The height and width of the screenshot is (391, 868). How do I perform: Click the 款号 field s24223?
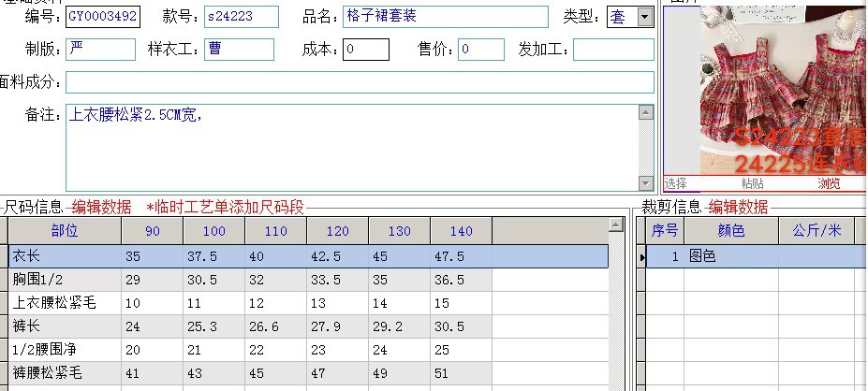[242, 17]
